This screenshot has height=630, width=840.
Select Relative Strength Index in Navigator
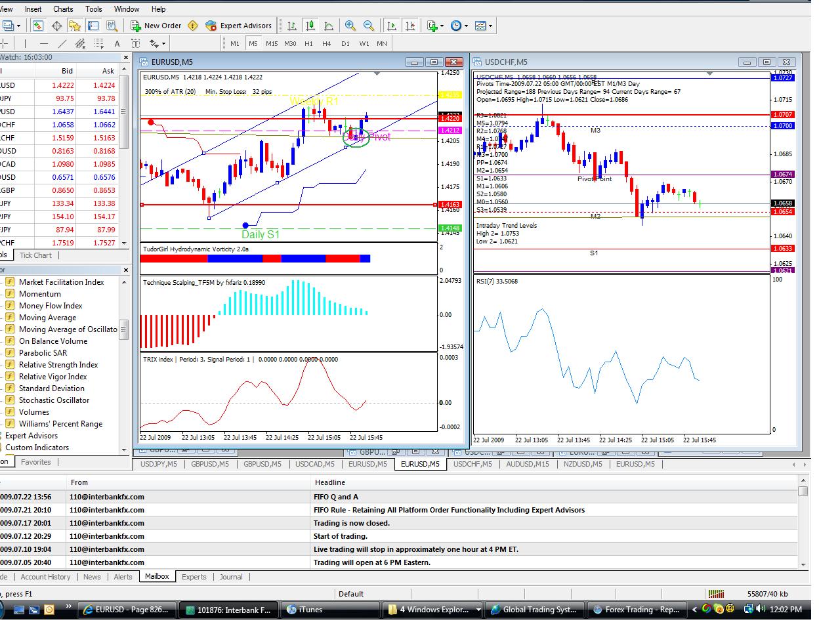pyautogui.click(x=58, y=365)
